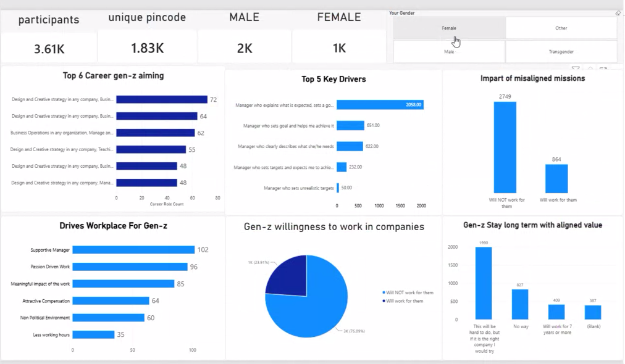This screenshot has width=625, height=364.
Task: Select the Less working hours bar
Action: click(93, 334)
